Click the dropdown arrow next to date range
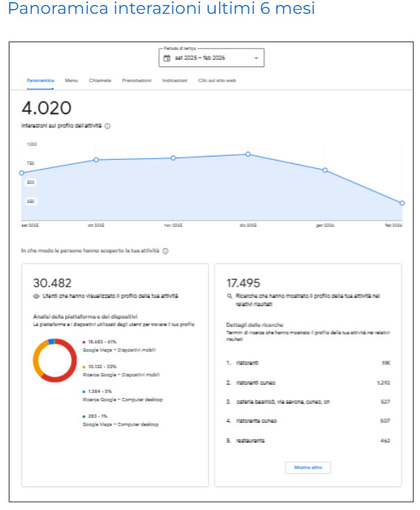The image size is (420, 510). (256, 58)
